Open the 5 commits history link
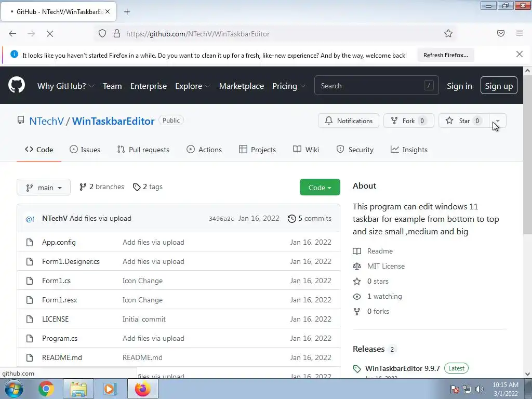The image size is (532, 399). tap(310, 219)
